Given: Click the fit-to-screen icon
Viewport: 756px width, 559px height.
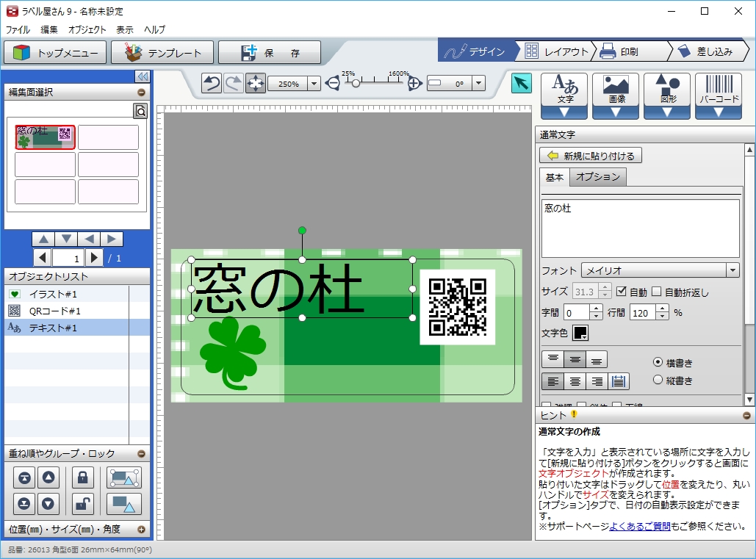Looking at the screenshot, I should coord(256,83).
